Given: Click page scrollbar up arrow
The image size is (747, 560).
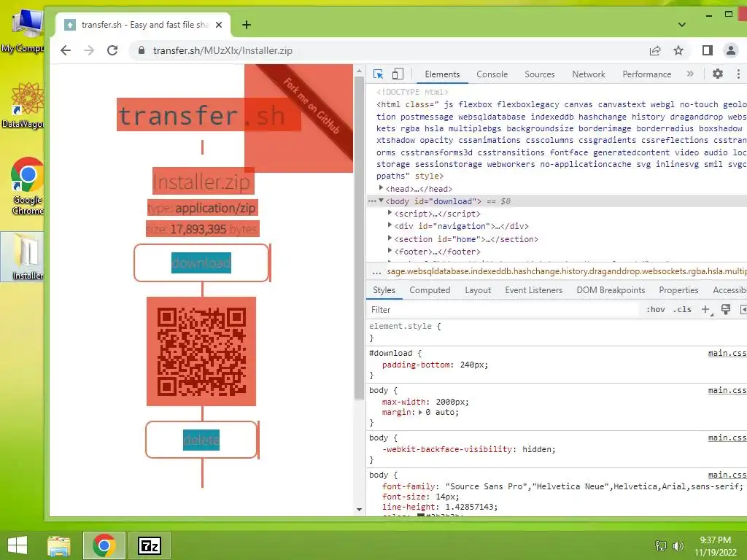Looking at the screenshot, I should pos(359,71).
